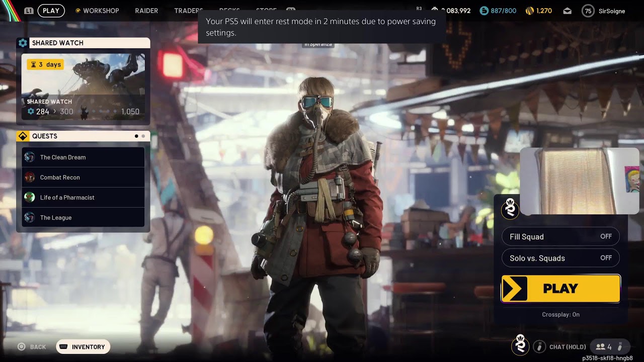Open the Combat Recon quest
The width and height of the screenshot is (644, 362).
tap(83, 177)
